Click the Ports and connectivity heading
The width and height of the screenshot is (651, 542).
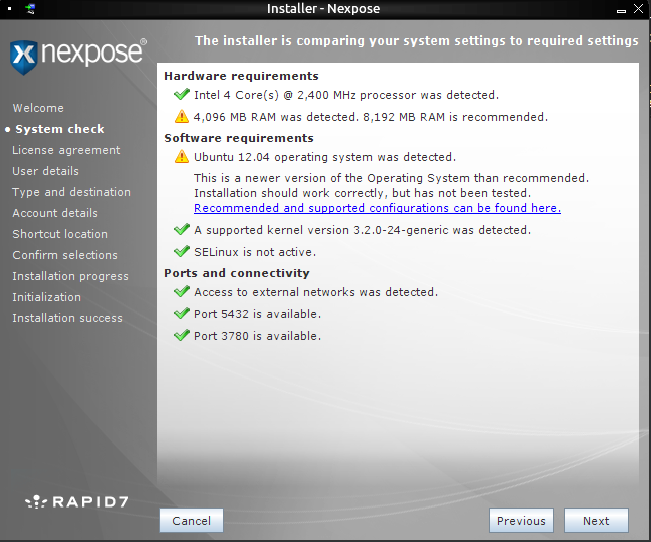click(237, 273)
